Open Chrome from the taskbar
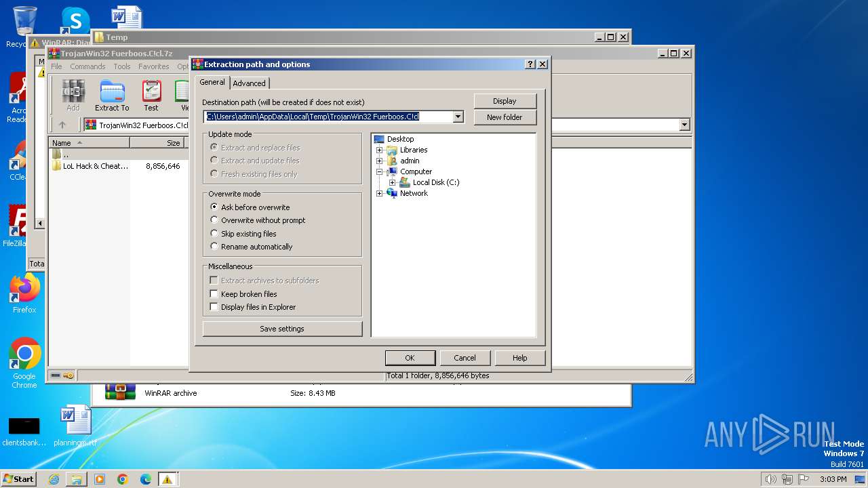This screenshot has height=488, width=868. pos(123,479)
